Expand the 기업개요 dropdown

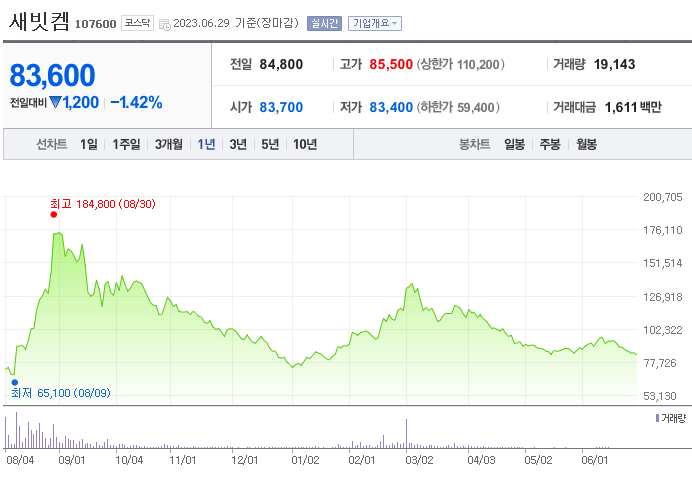[375, 23]
